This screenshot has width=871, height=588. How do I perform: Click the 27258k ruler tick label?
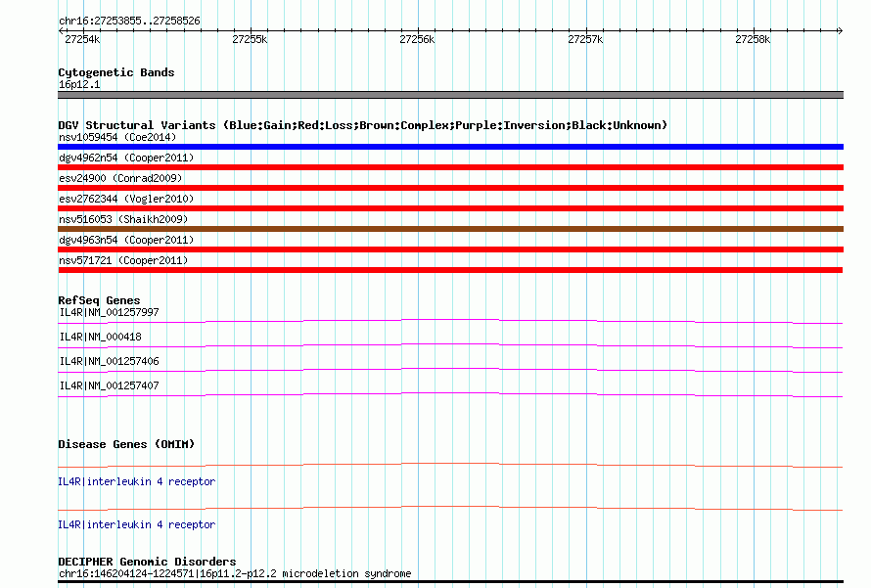(753, 39)
